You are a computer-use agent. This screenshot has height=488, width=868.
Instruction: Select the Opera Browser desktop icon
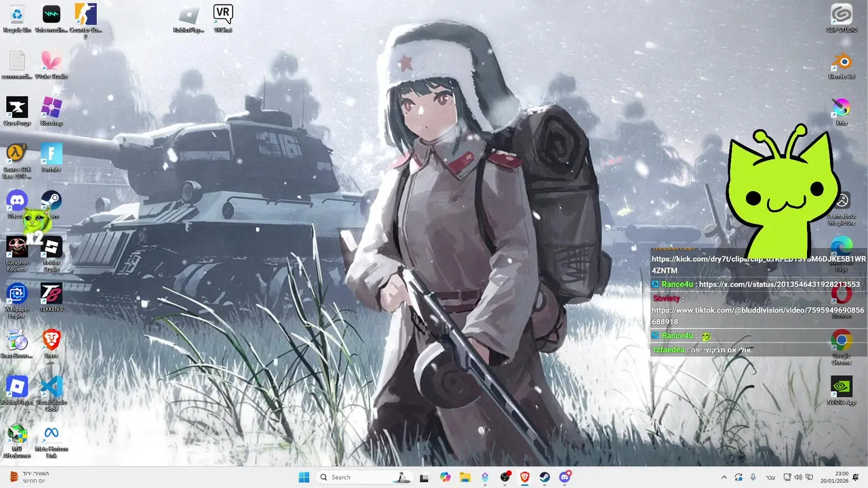click(x=842, y=301)
